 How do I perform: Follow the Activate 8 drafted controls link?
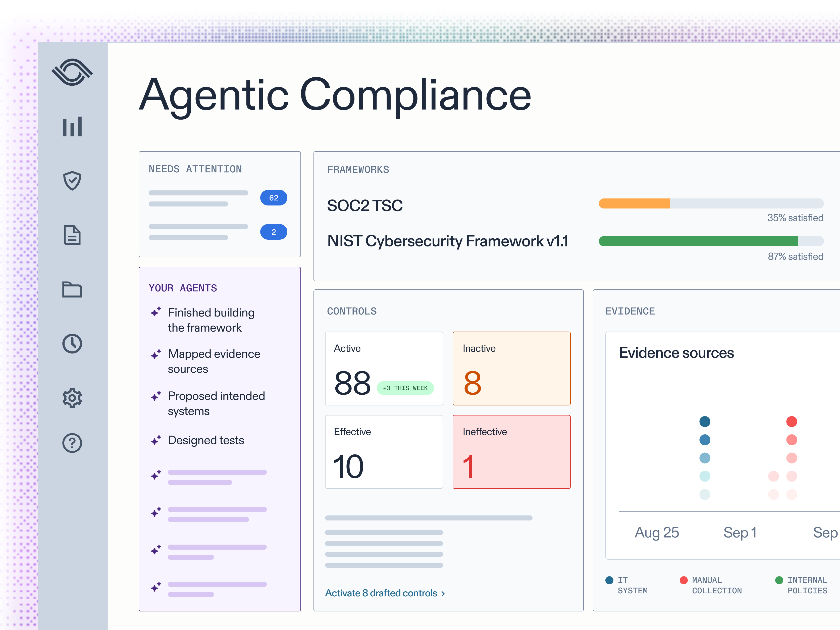385,593
